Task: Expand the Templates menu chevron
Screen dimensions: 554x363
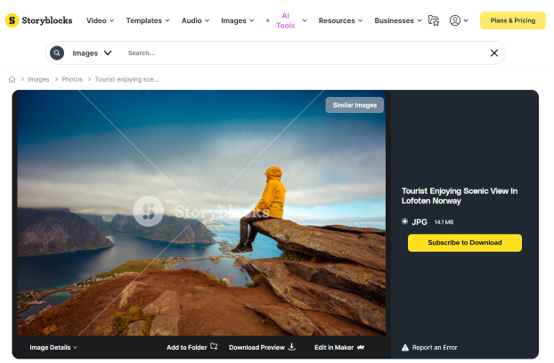Action: pos(167,21)
